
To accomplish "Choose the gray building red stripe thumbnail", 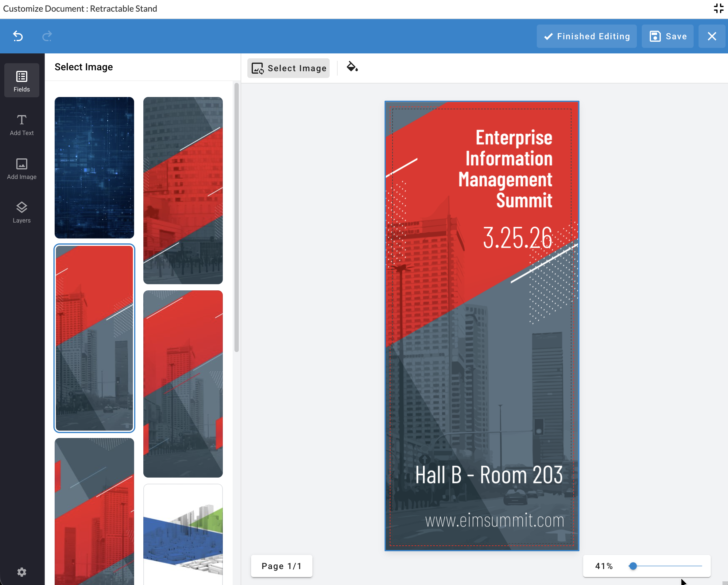I will point(183,191).
